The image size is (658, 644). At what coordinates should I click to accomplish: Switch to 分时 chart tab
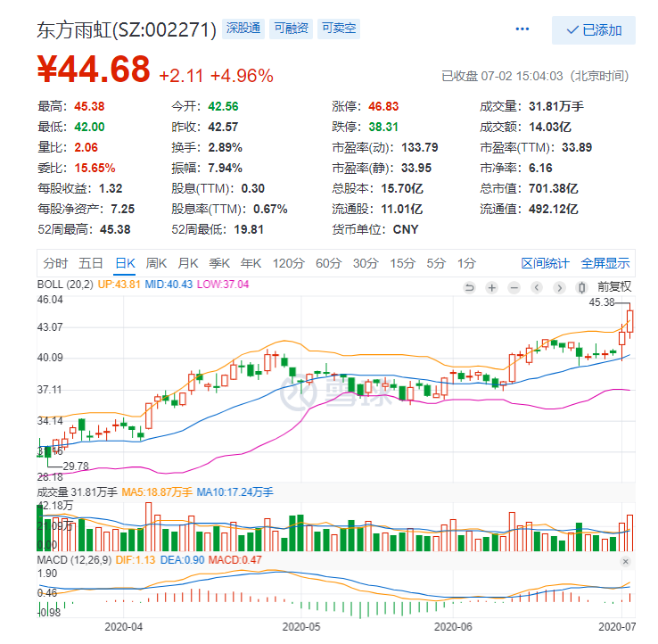coord(55,263)
